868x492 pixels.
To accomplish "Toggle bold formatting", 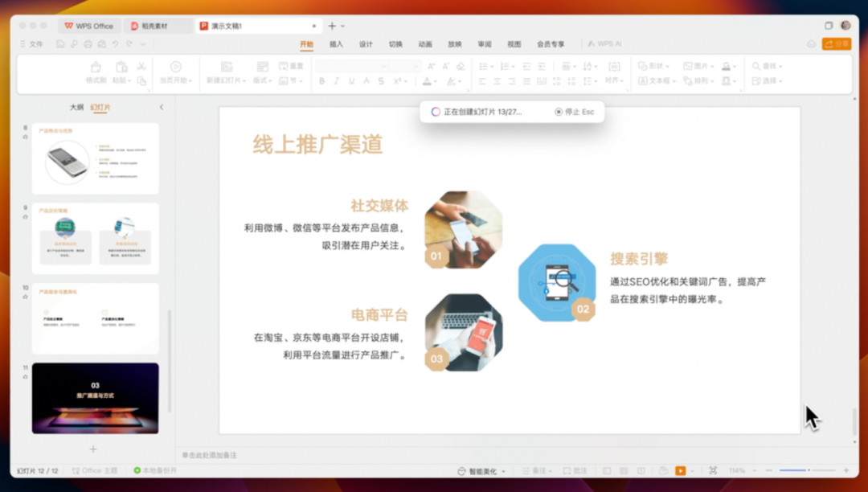I will (322, 80).
